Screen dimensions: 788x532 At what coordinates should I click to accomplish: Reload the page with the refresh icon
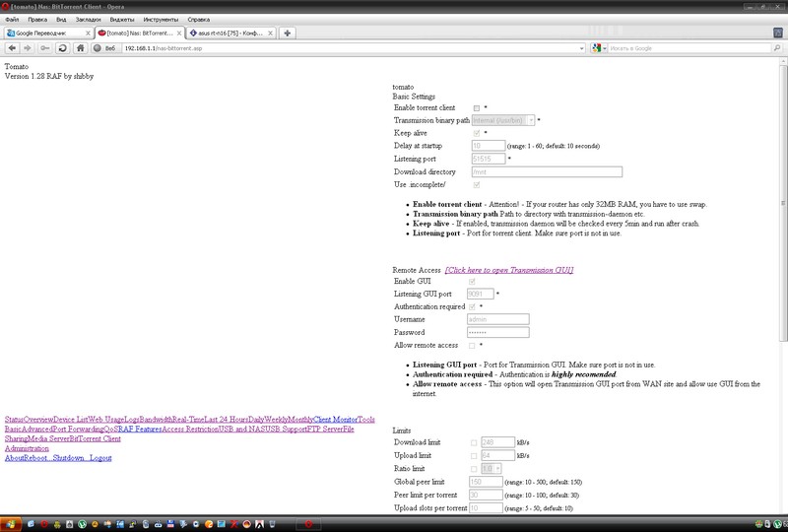click(63, 48)
